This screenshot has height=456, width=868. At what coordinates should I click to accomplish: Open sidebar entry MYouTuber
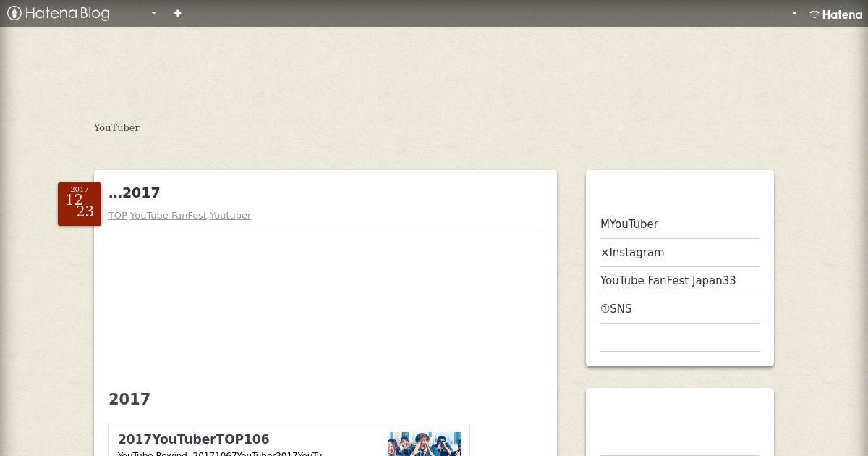pyautogui.click(x=629, y=224)
